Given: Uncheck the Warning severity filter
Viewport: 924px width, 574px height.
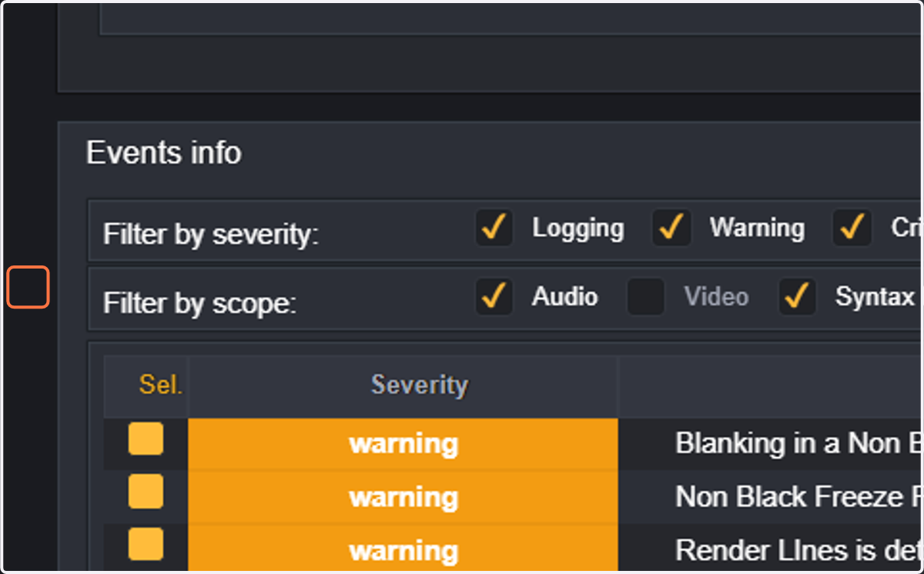Looking at the screenshot, I should tap(671, 228).
